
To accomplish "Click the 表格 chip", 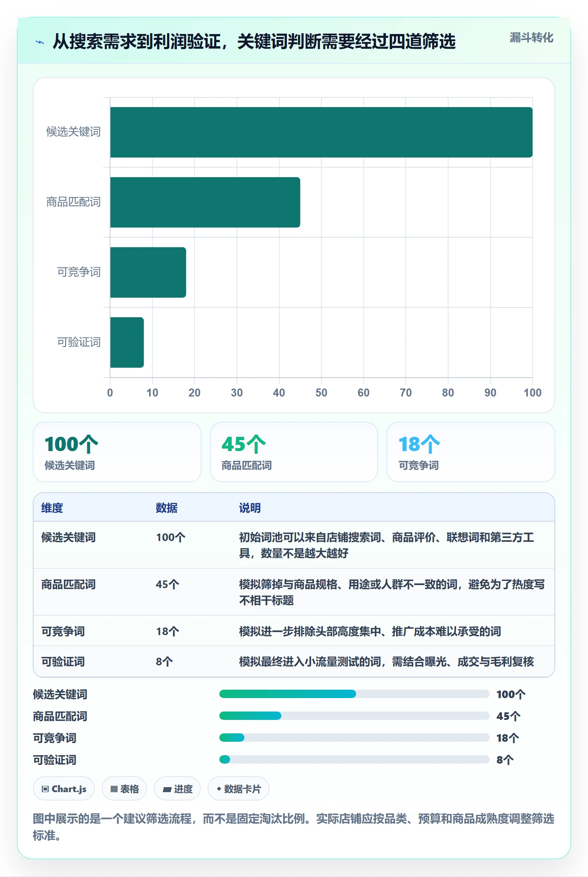I will click(x=124, y=789).
